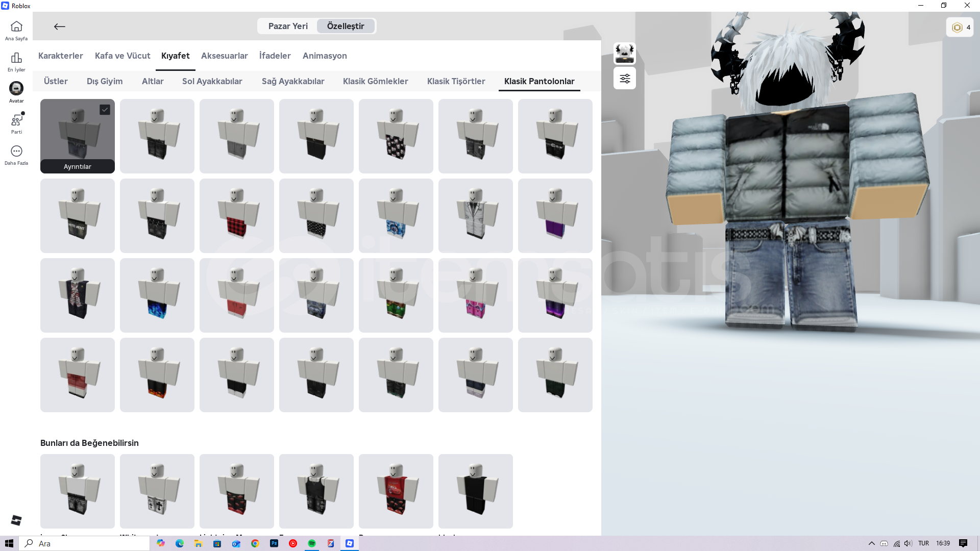This screenshot has width=980, height=551.
Task: Open avatar settings sliders icon
Action: point(625,79)
